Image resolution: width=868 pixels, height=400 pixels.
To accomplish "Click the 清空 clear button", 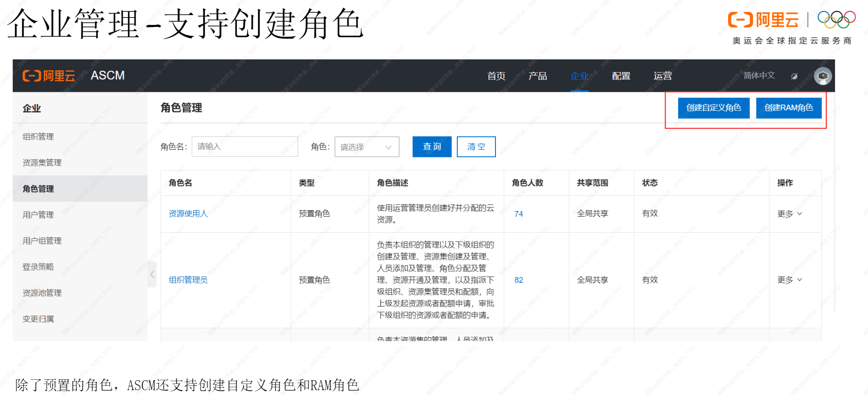I will [476, 147].
